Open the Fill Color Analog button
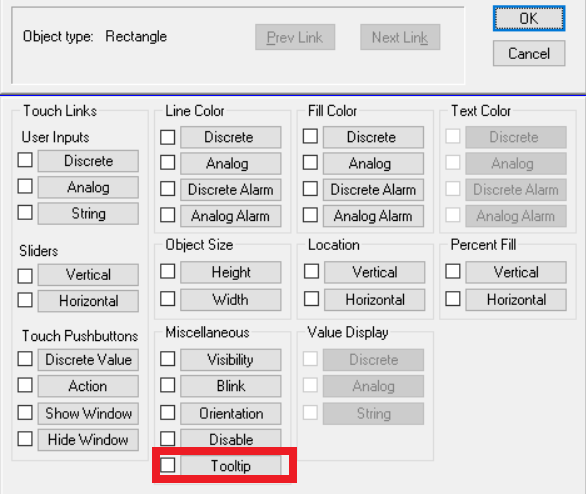586x494 pixels. [x=373, y=163]
